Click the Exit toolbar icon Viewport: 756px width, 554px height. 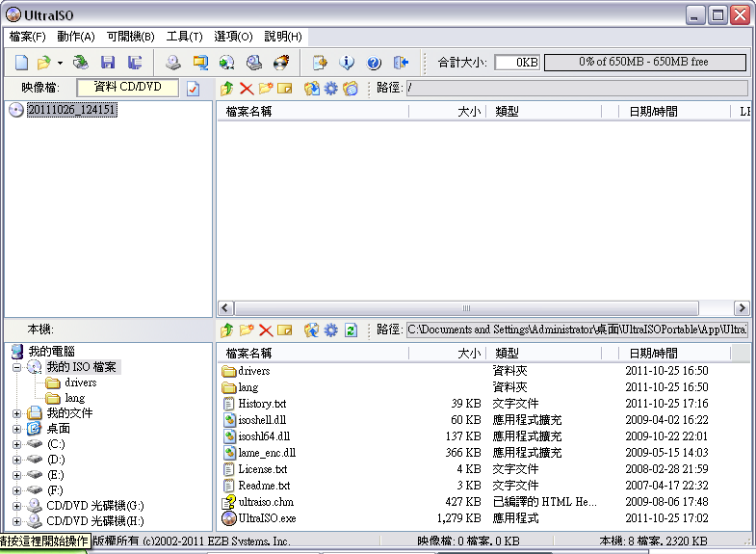tap(401, 63)
